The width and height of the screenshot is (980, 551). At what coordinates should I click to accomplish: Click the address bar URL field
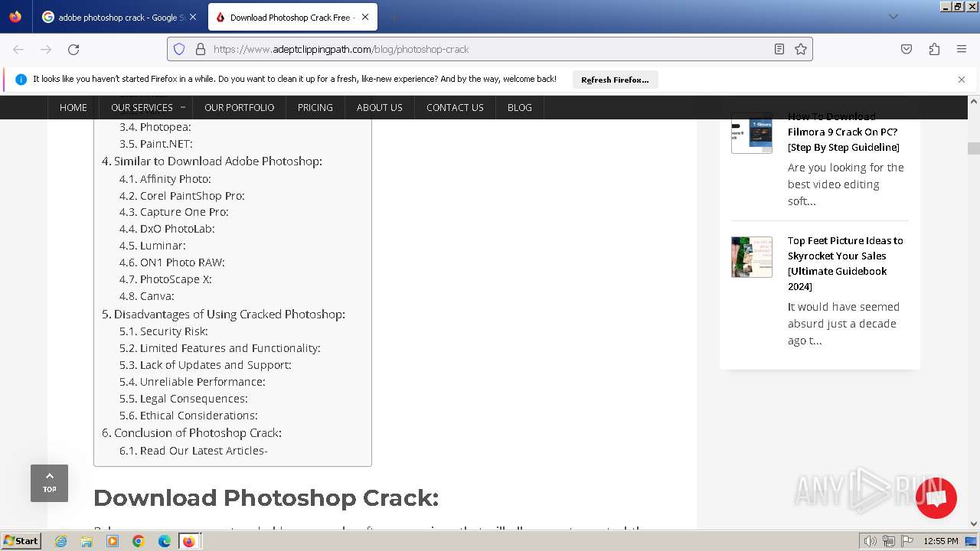[490, 49]
